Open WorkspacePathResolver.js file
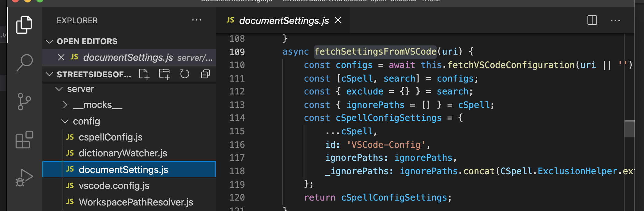This screenshot has height=211, width=644. pos(136,202)
